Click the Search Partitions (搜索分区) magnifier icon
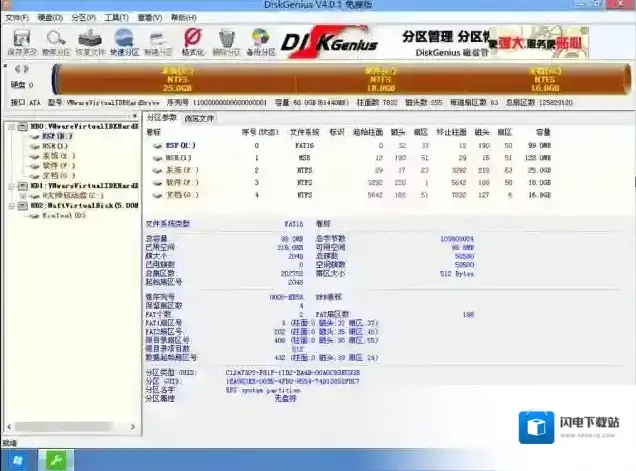This screenshot has height=471, width=636. [x=56, y=41]
